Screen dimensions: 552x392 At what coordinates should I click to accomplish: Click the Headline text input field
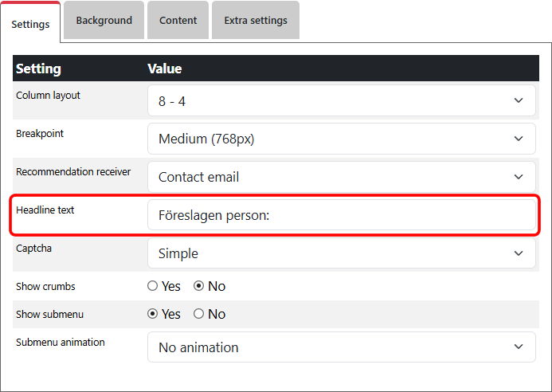341,215
